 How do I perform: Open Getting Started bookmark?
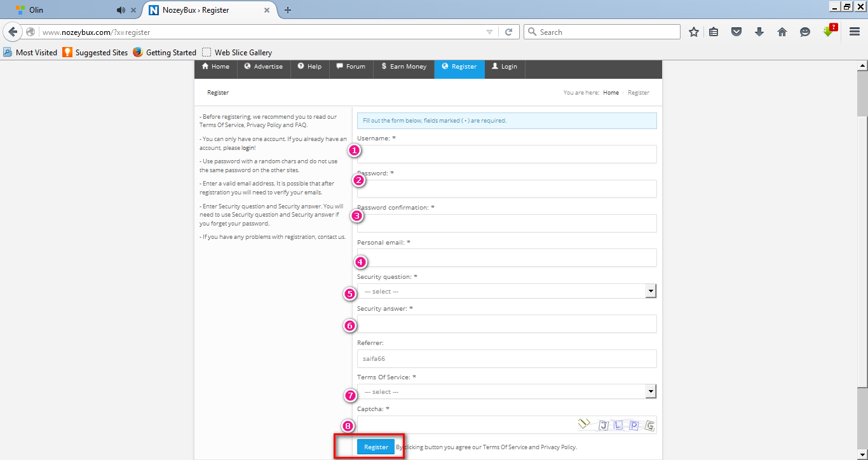165,53
